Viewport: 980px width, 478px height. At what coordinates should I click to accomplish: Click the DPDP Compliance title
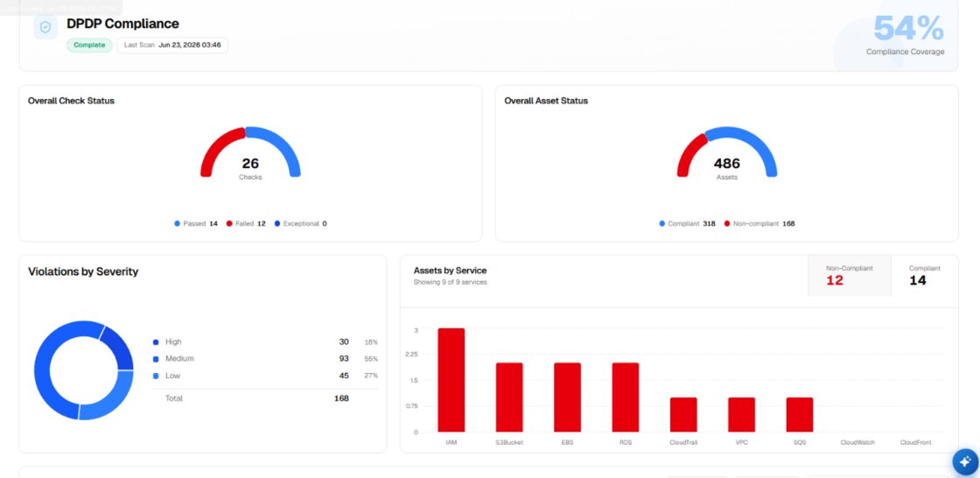pyautogui.click(x=123, y=24)
